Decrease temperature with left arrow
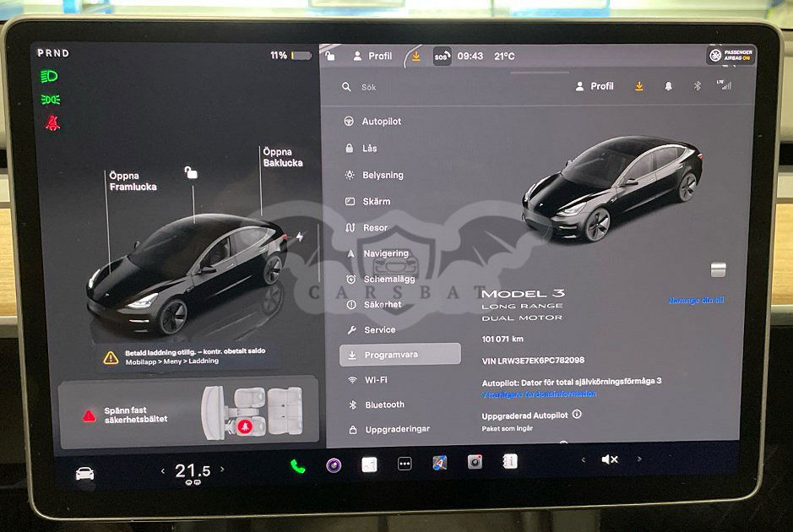 (163, 470)
